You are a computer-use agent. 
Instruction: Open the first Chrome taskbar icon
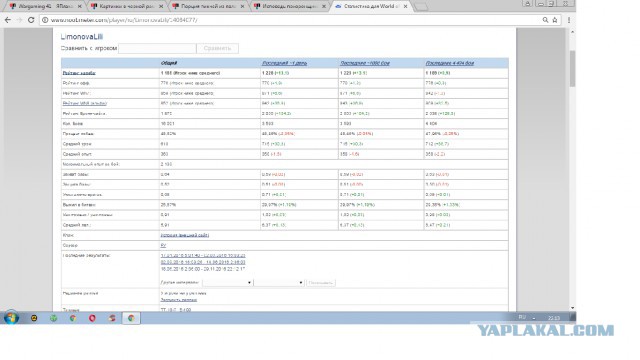pyautogui.click(x=73, y=318)
